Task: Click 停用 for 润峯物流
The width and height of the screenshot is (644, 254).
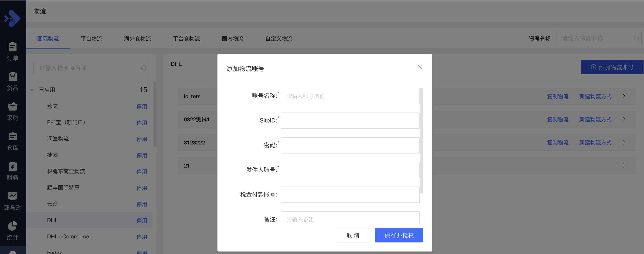Action: click(x=142, y=139)
